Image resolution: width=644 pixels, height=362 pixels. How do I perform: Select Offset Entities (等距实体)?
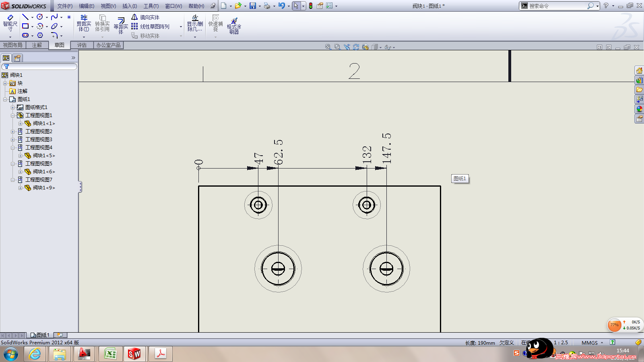click(x=121, y=26)
